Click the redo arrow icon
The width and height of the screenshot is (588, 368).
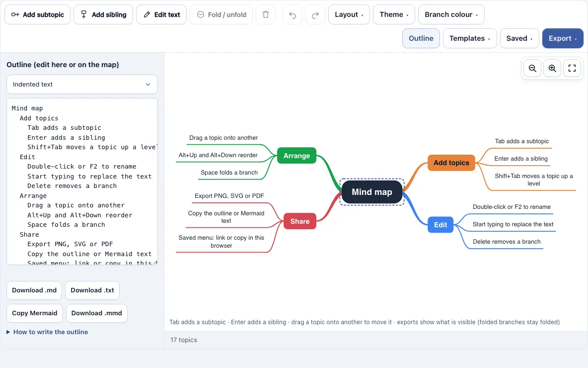point(315,14)
